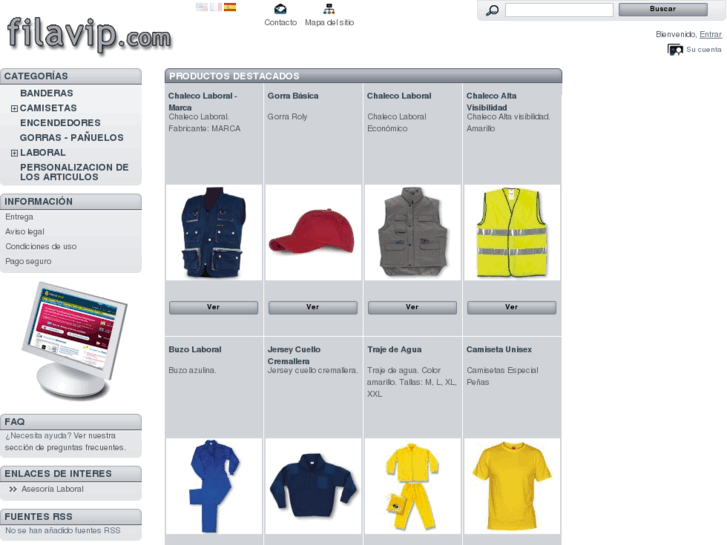Open the Contacto link text
The height and width of the screenshot is (545, 727).
(281, 22)
